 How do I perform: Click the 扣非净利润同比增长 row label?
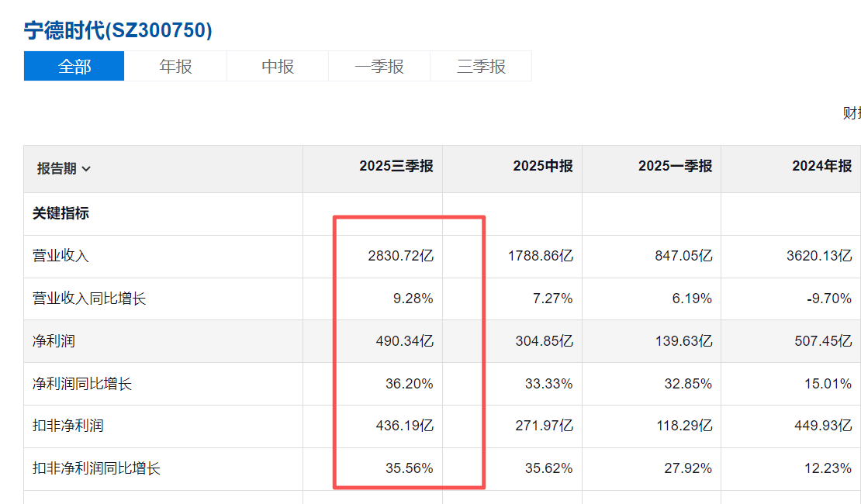tap(96, 468)
